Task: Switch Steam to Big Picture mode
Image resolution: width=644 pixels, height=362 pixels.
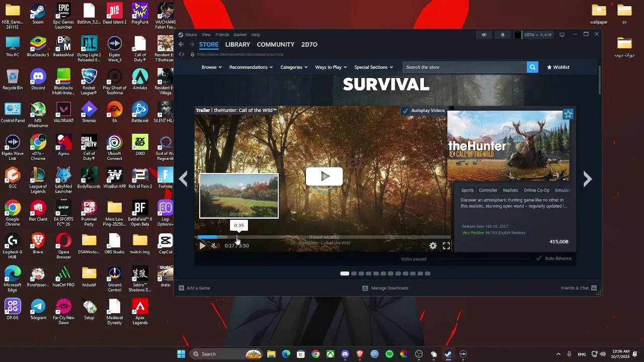Action: point(562,35)
